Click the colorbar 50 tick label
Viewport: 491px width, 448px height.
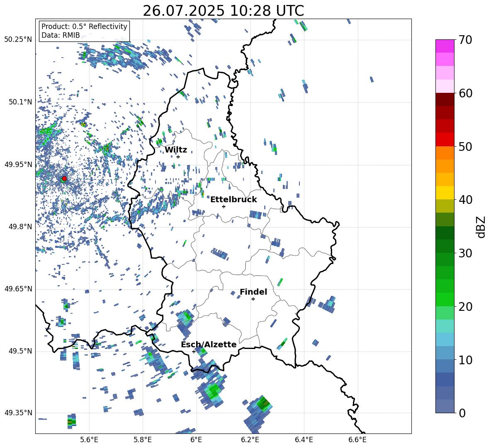coord(465,146)
